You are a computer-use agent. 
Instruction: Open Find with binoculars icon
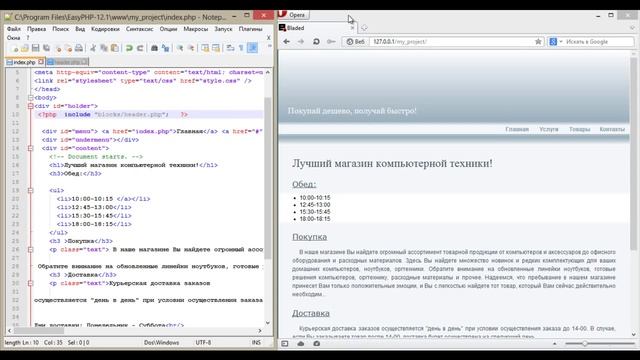coord(154,48)
